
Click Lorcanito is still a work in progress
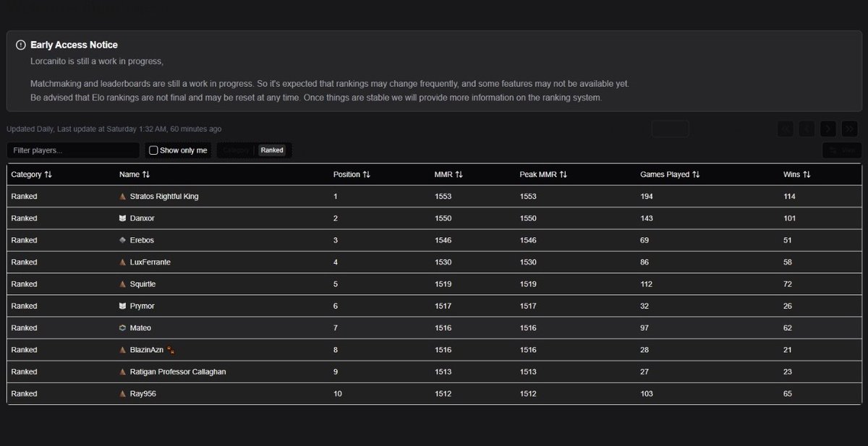pos(97,61)
